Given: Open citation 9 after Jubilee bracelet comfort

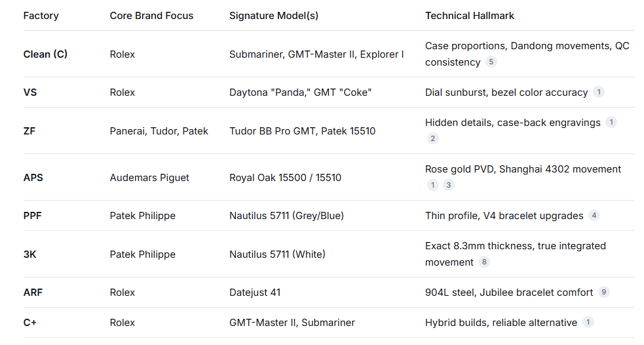Looking at the screenshot, I should [604, 292].
